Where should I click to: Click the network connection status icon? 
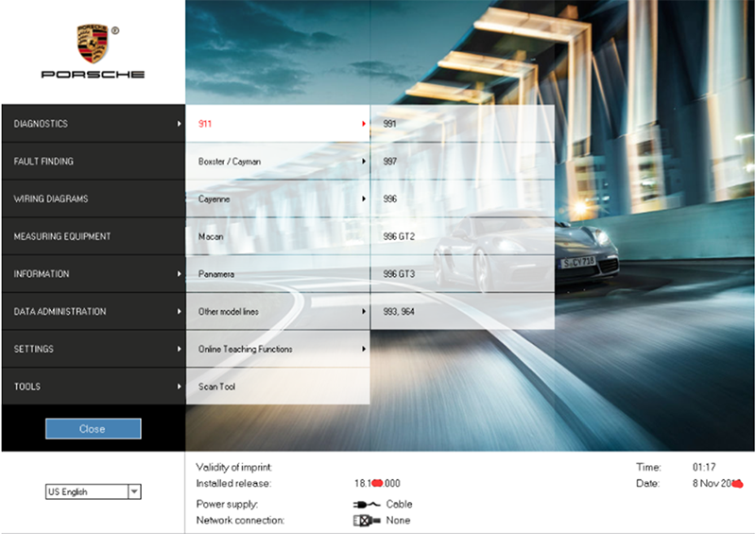tap(366, 521)
